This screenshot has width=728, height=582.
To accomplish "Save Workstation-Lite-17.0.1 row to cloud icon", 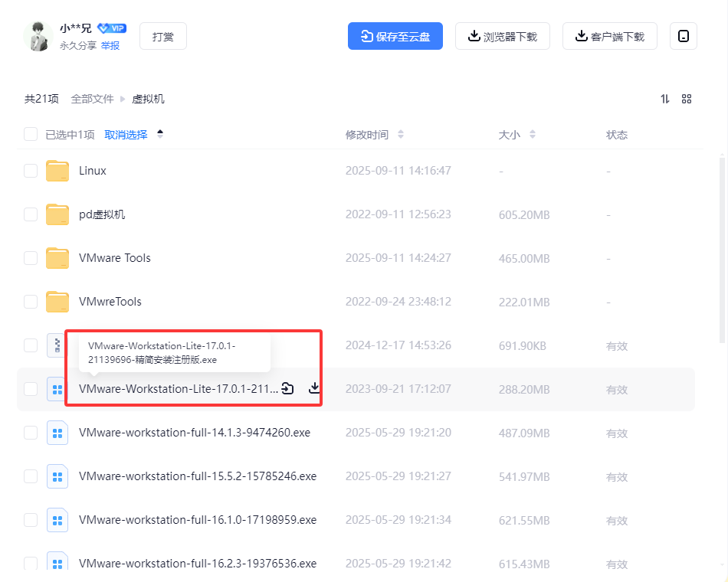I will click(288, 388).
